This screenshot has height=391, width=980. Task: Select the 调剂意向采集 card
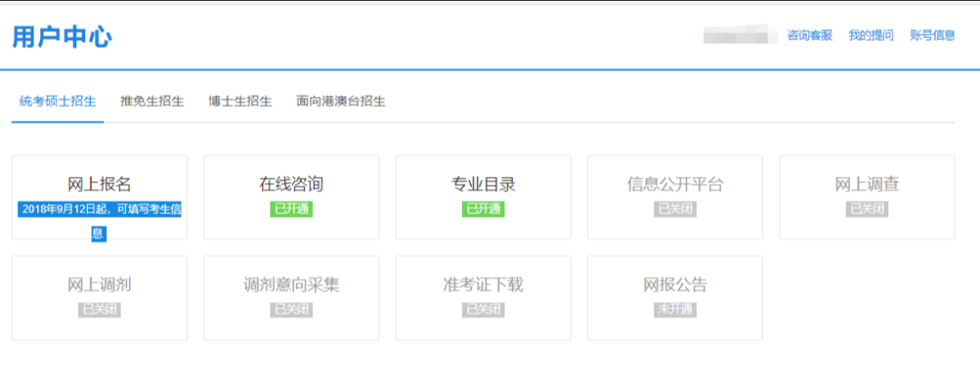pos(291,286)
